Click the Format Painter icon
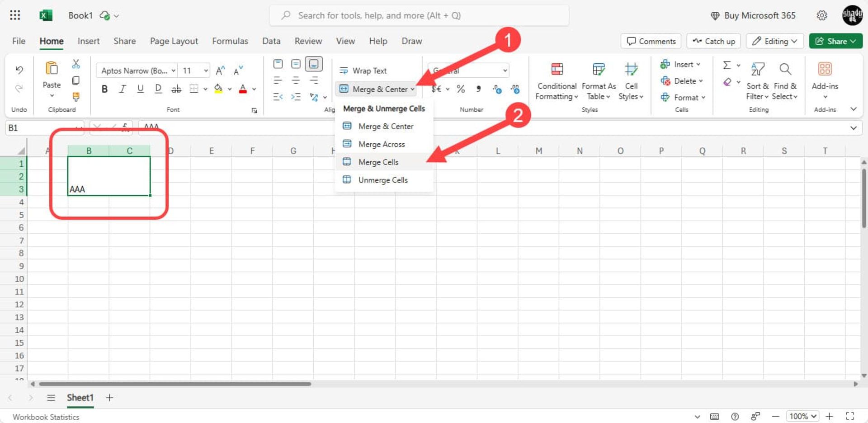Screen dimensions: 868x423 (x=76, y=97)
